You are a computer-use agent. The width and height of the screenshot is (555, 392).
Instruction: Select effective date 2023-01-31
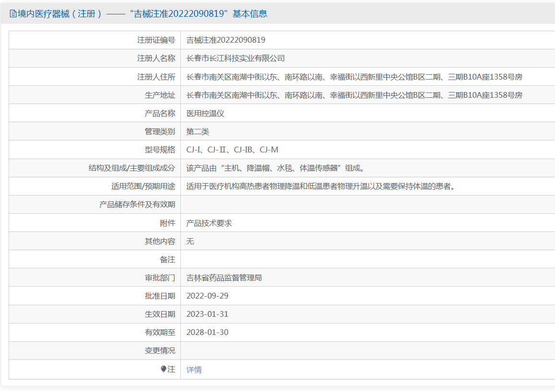click(207, 314)
